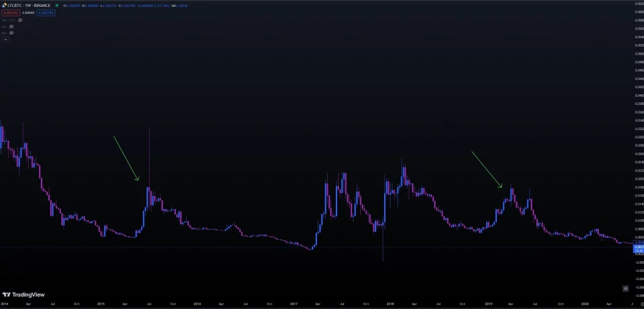
Task: Click the blue buy price box
Action: click(46, 13)
